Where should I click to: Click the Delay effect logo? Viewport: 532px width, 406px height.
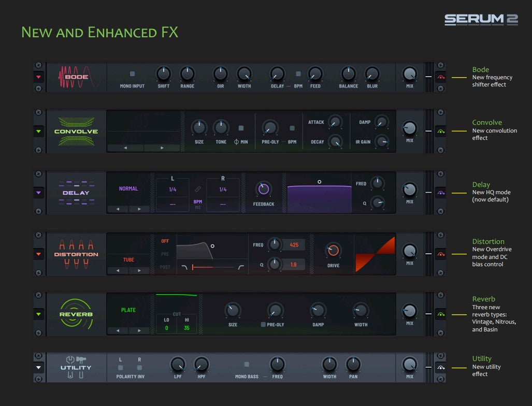tap(76, 193)
